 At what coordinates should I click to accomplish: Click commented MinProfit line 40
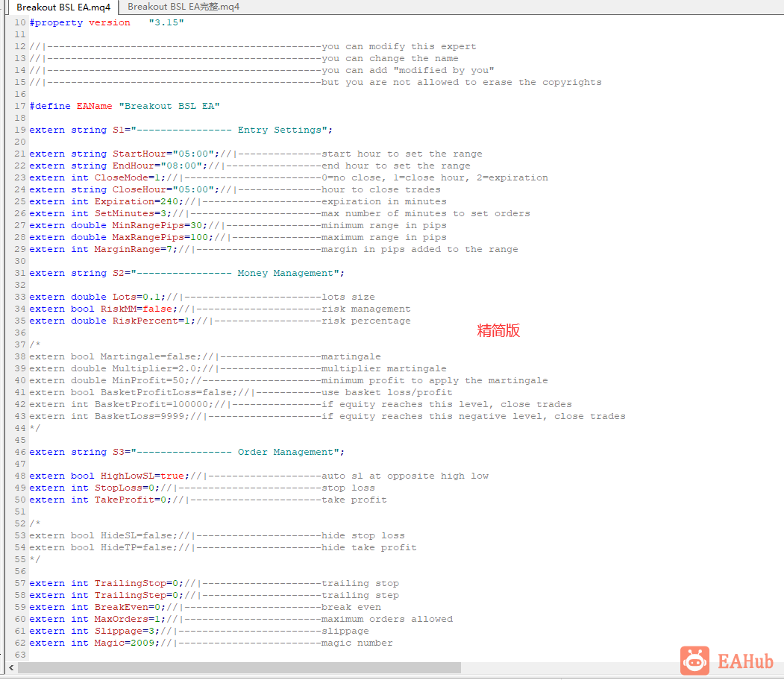(289, 381)
